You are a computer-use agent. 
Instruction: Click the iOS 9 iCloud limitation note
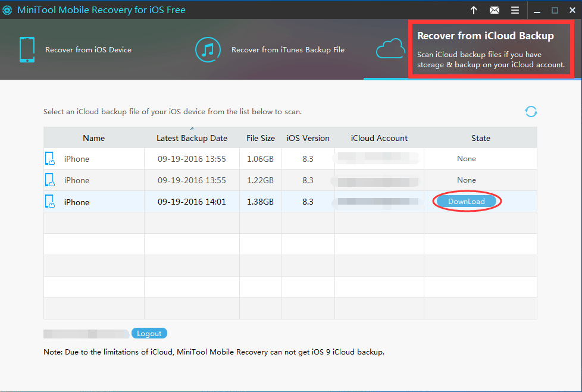pos(214,352)
